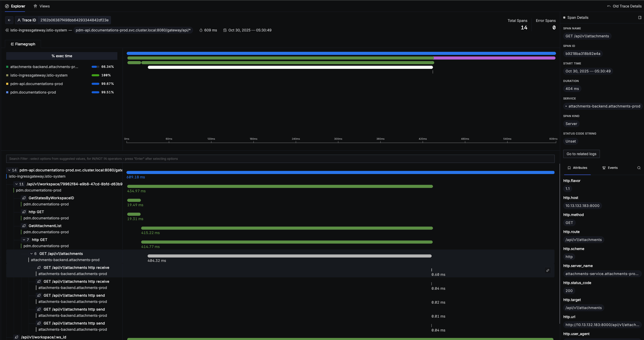Click the GetAttachmentList span icon

pyautogui.click(x=24, y=226)
